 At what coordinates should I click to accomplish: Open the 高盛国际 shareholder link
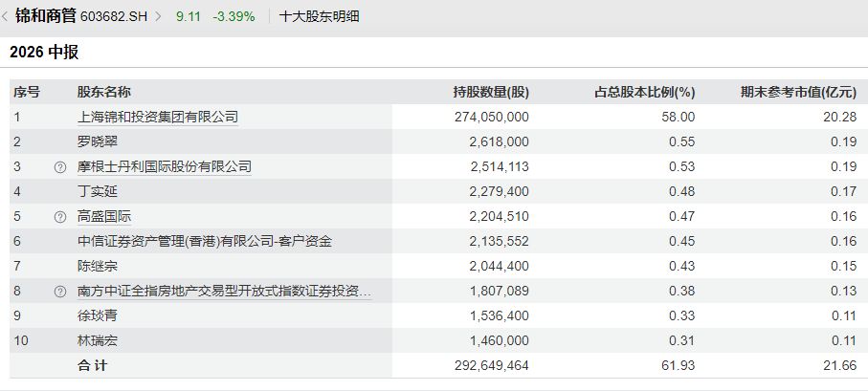tap(104, 217)
